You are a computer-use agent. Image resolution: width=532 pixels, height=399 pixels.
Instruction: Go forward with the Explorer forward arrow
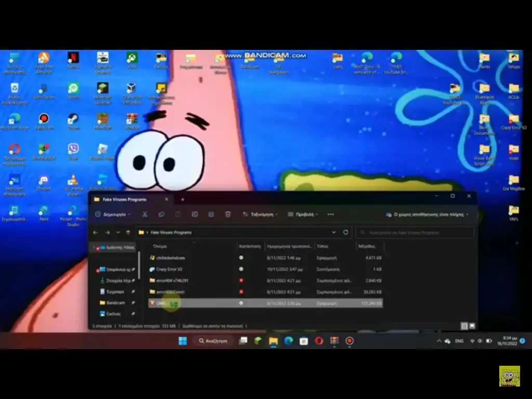pyautogui.click(x=107, y=232)
